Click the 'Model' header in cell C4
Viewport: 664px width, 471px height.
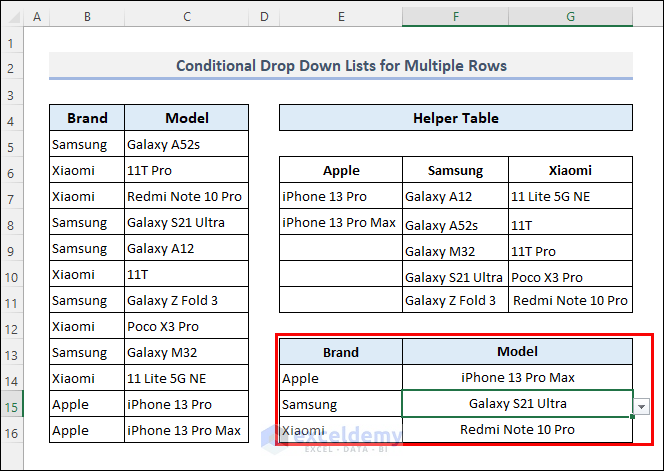tap(186, 118)
